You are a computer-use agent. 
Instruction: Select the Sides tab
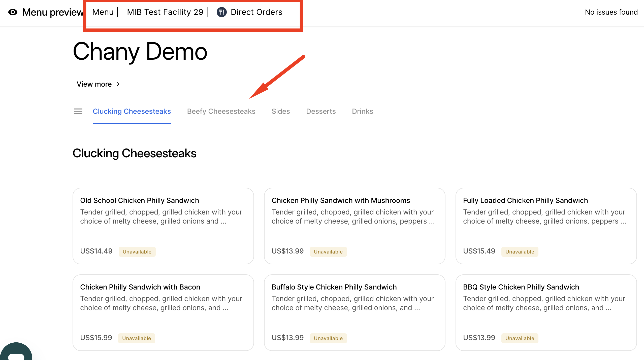(x=281, y=111)
